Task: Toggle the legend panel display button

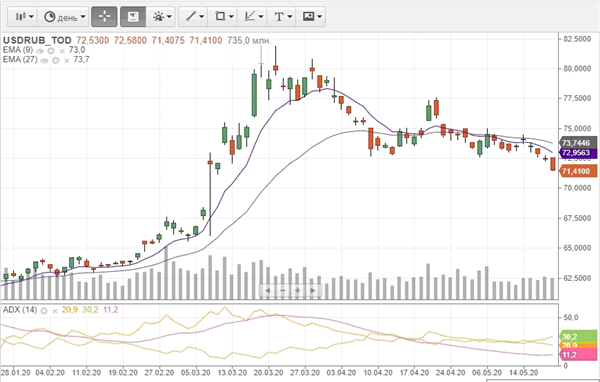Action: click(x=133, y=16)
